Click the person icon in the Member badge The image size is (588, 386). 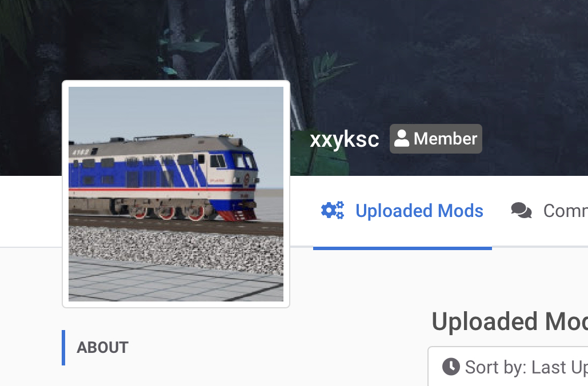[x=402, y=138]
